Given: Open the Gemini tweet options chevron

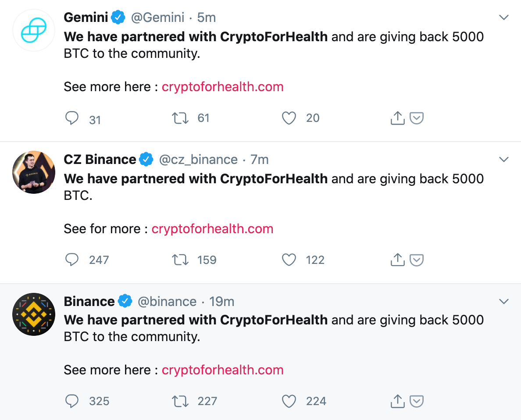Looking at the screenshot, I should click(504, 18).
